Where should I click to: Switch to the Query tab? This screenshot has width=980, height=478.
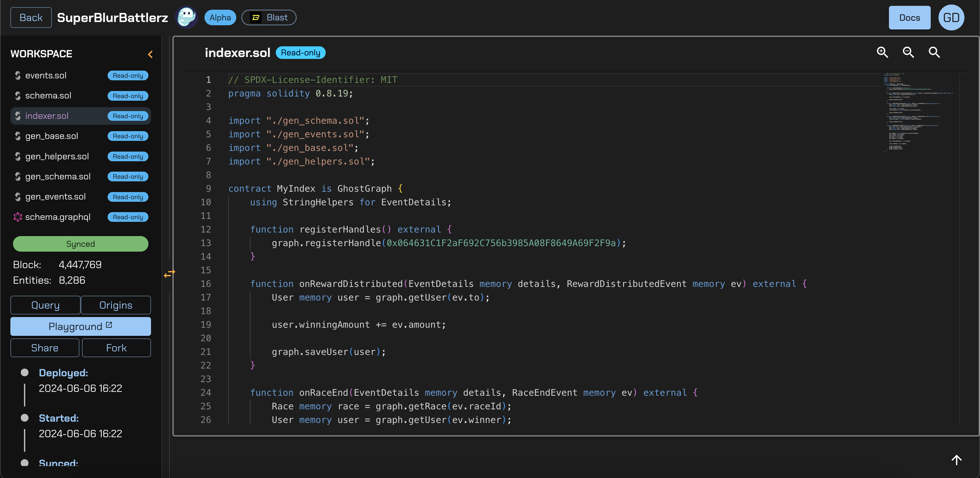pyautogui.click(x=45, y=305)
